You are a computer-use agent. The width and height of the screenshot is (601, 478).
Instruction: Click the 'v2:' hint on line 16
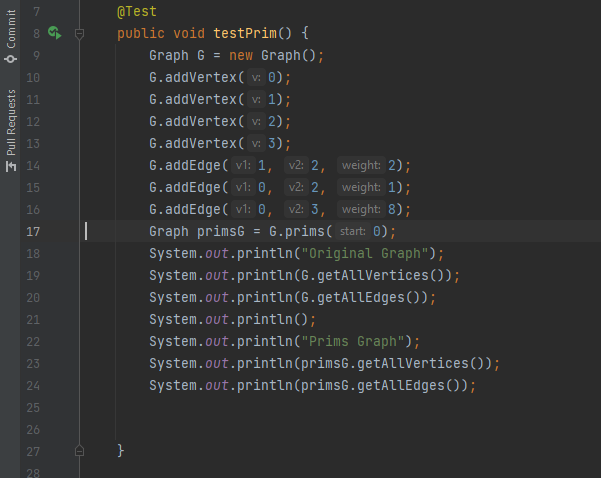point(297,210)
